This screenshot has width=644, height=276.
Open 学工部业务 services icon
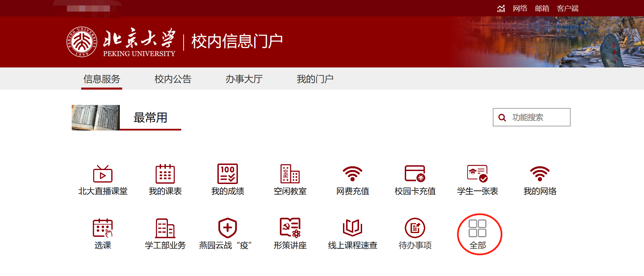pos(165,228)
